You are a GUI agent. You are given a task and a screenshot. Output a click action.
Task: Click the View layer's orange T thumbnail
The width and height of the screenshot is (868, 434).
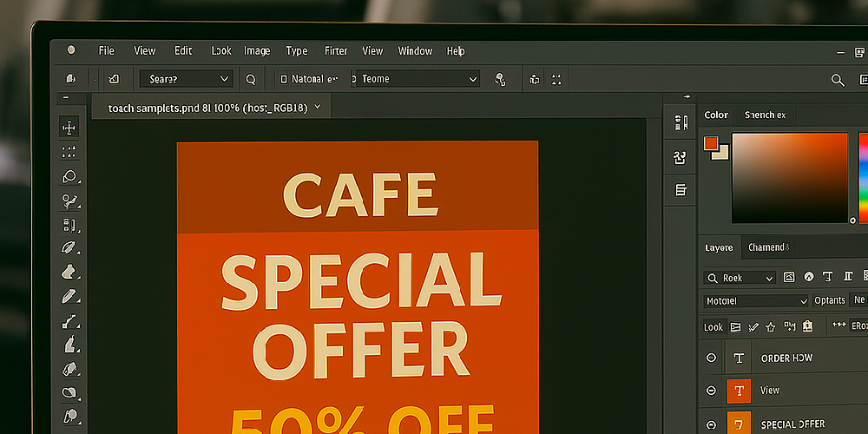[739, 391]
